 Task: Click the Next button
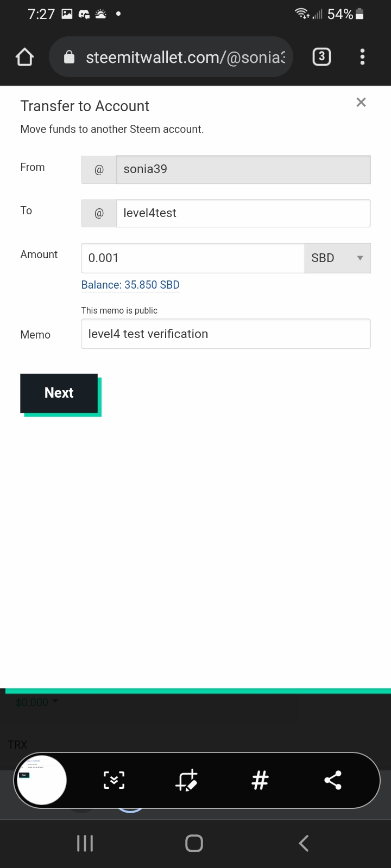coord(59,393)
